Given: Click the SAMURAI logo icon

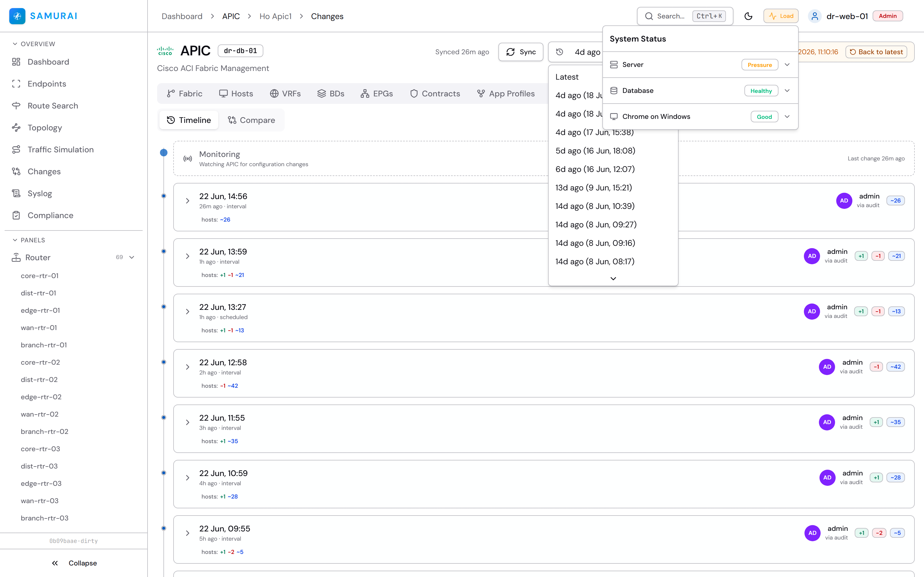Looking at the screenshot, I should [x=17, y=16].
